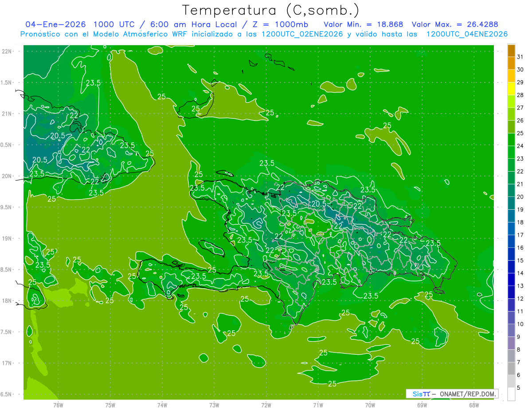Screen dimensions: 532x411
Task: Click the '17N' latitude axis label
Action: pos(7,363)
